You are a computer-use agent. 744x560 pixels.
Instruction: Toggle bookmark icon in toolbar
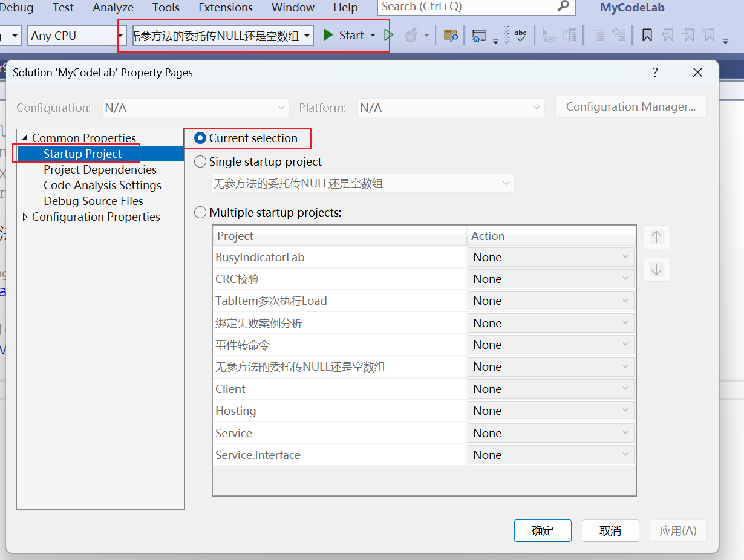647,36
